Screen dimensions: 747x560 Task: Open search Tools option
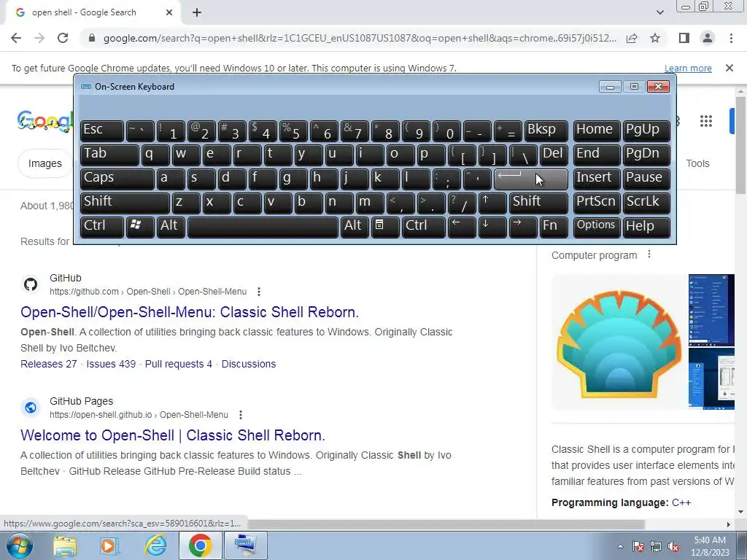pyautogui.click(x=697, y=163)
